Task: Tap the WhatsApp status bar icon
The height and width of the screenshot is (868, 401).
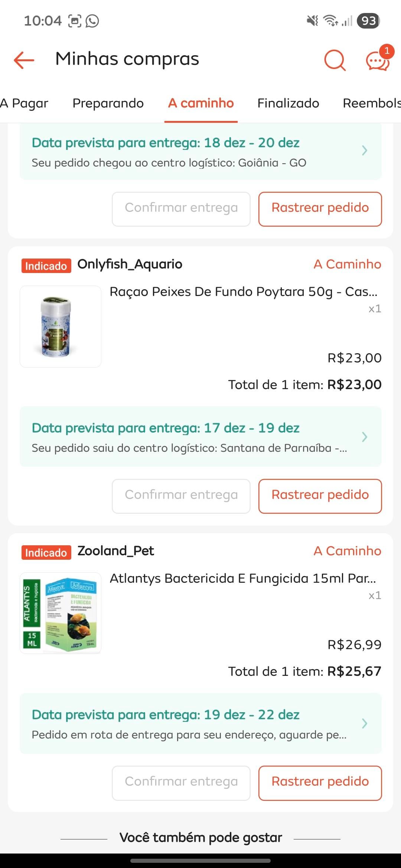Action: pyautogui.click(x=92, y=21)
